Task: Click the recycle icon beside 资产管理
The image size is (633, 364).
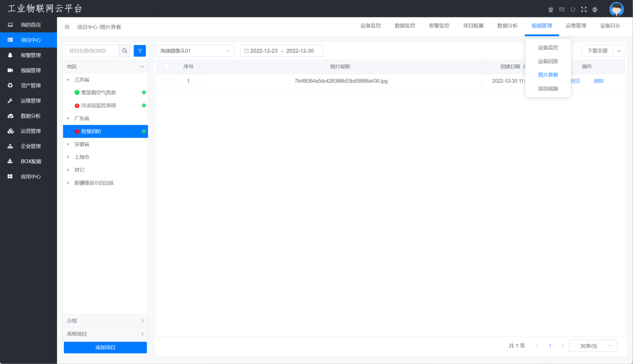Action: pyautogui.click(x=10, y=85)
